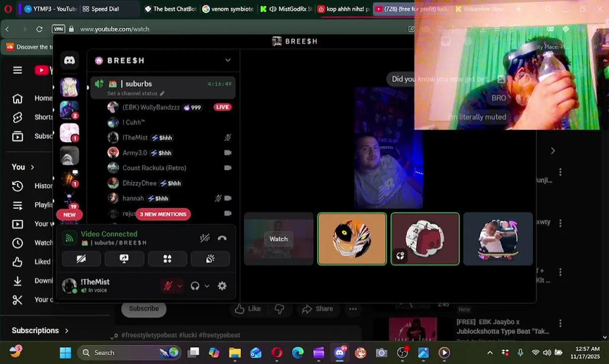This screenshot has height=364, width=609.
Task: Switch to venom symbiote browser tab
Action: (228, 9)
